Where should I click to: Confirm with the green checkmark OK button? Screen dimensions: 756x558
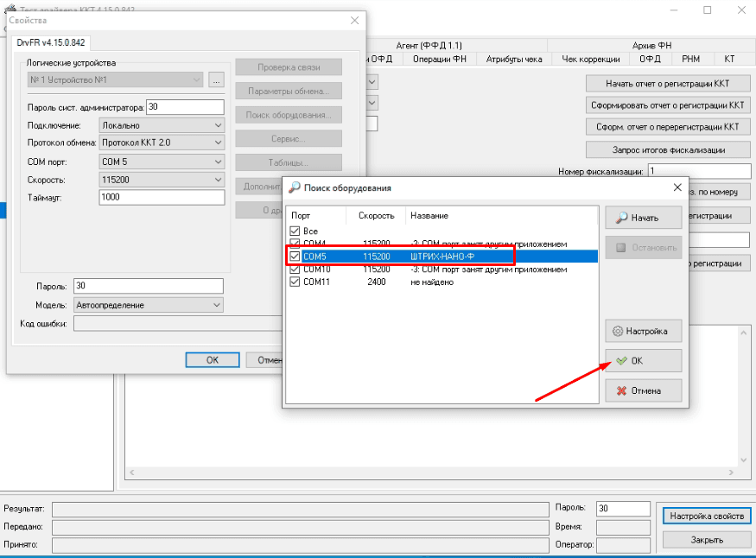click(x=643, y=361)
